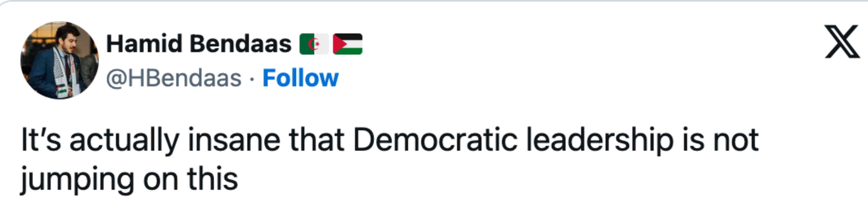Click the display name Hamid Bendaas

pyautogui.click(x=199, y=44)
